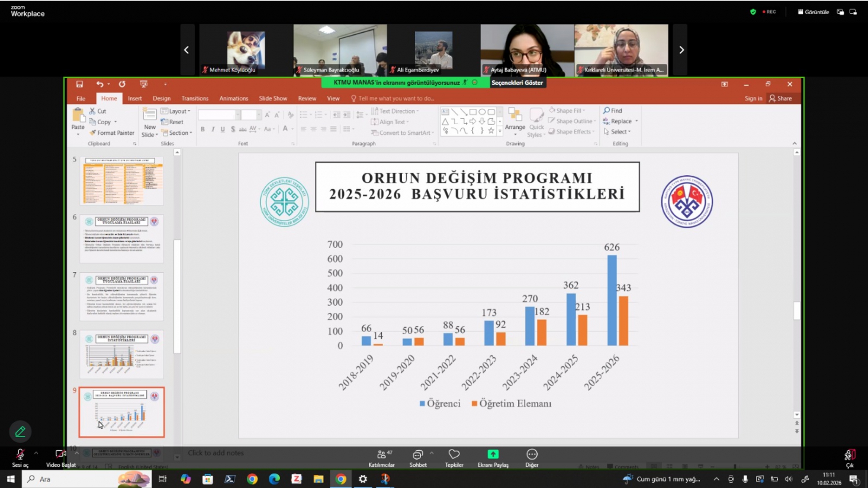Screen dimensions: 868x488
Task: Click the Undo arrow in PowerPoint
Action: click(99, 84)
